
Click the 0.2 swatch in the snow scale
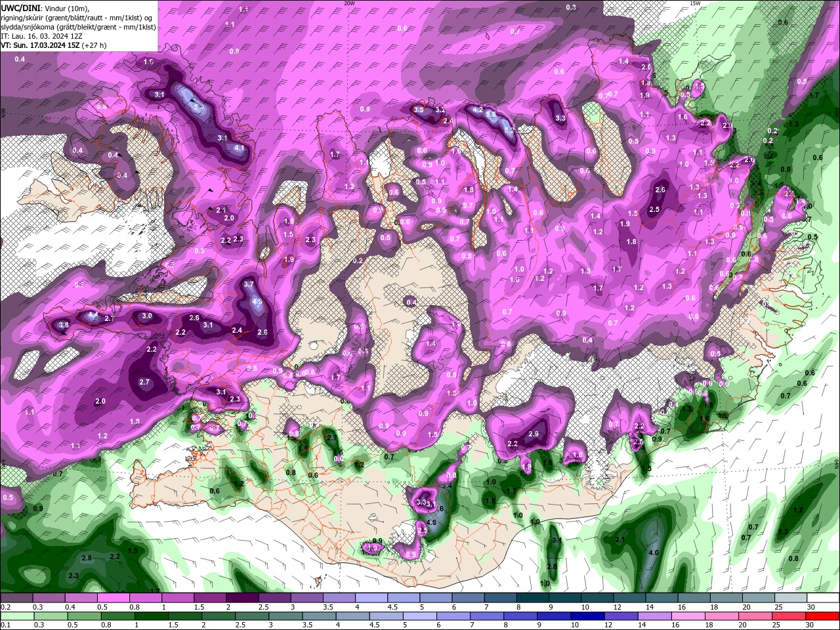point(17,598)
